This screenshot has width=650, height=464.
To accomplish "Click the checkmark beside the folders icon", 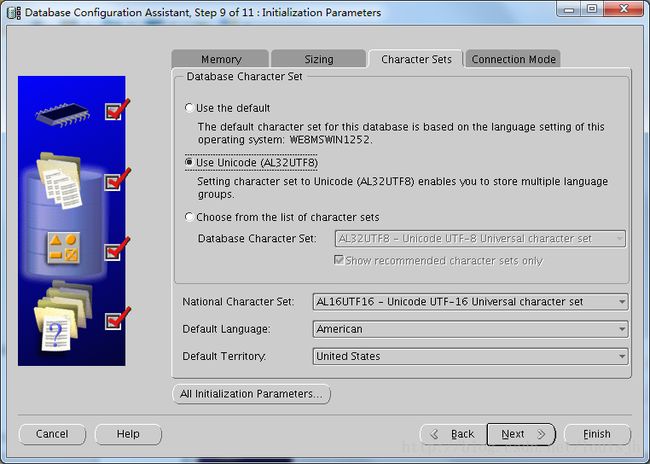I will click(118, 318).
